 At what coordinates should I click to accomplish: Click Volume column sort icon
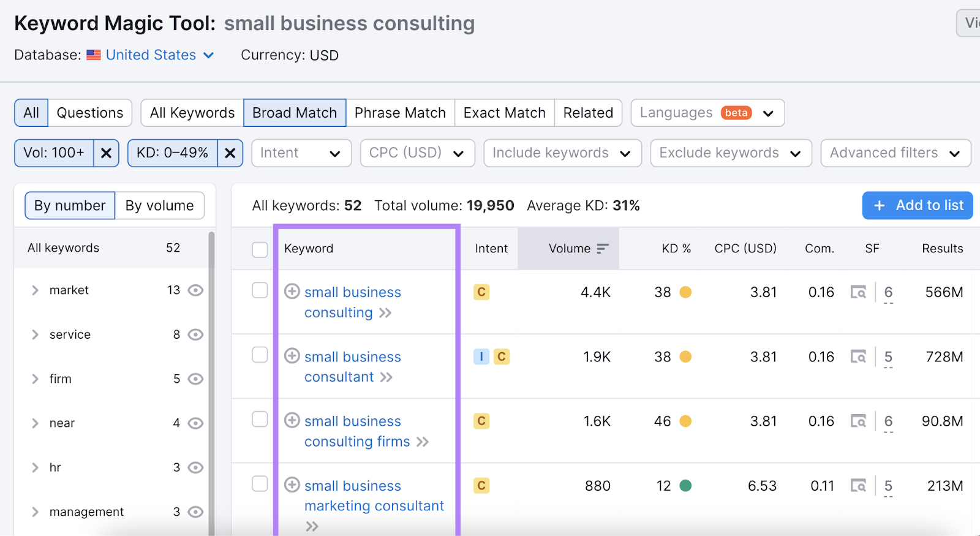(603, 248)
